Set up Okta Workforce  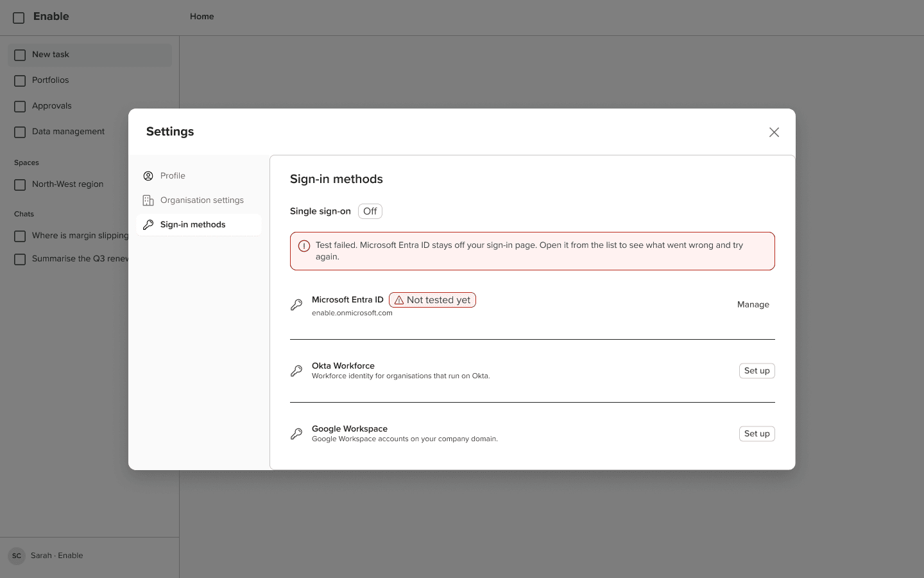(757, 371)
